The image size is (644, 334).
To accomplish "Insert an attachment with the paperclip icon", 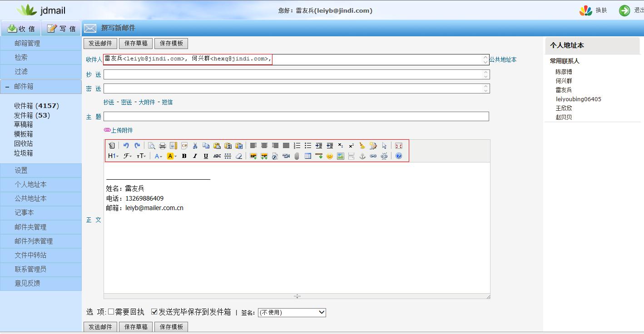I will tap(297, 156).
